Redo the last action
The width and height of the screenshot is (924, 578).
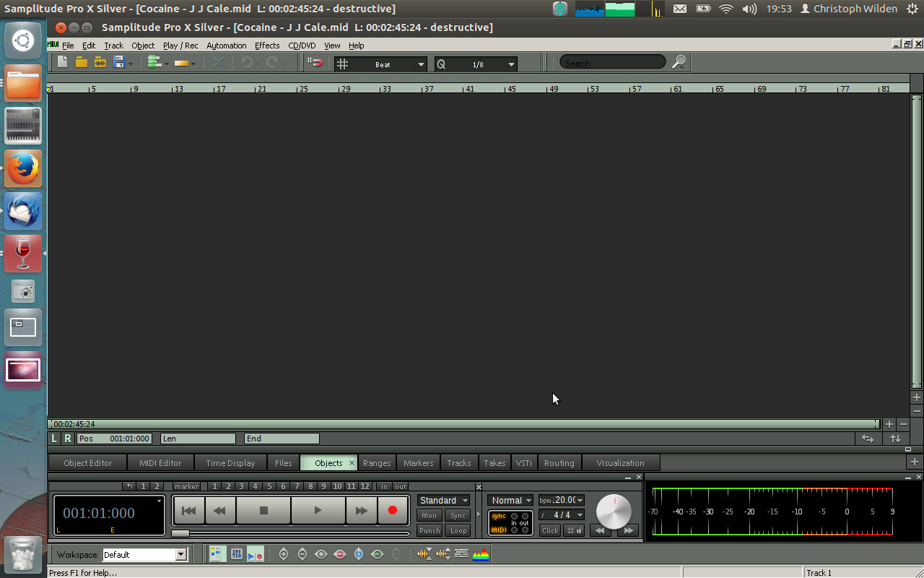[272, 63]
